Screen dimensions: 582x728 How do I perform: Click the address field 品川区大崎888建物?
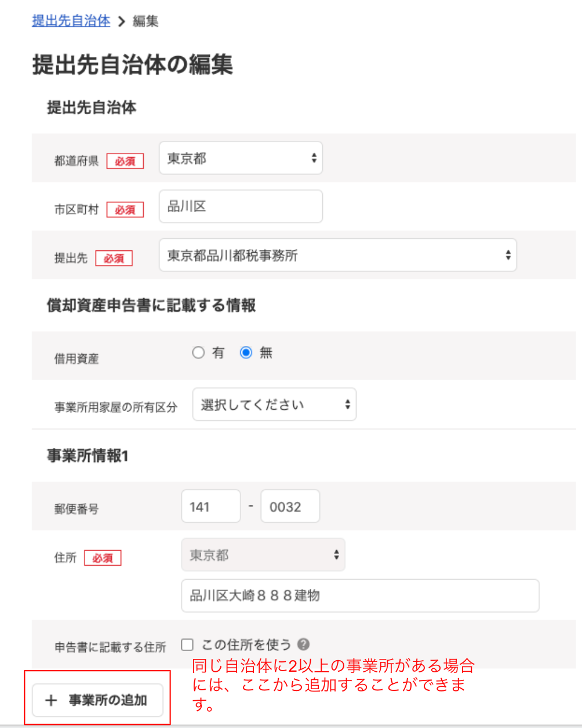click(360, 595)
